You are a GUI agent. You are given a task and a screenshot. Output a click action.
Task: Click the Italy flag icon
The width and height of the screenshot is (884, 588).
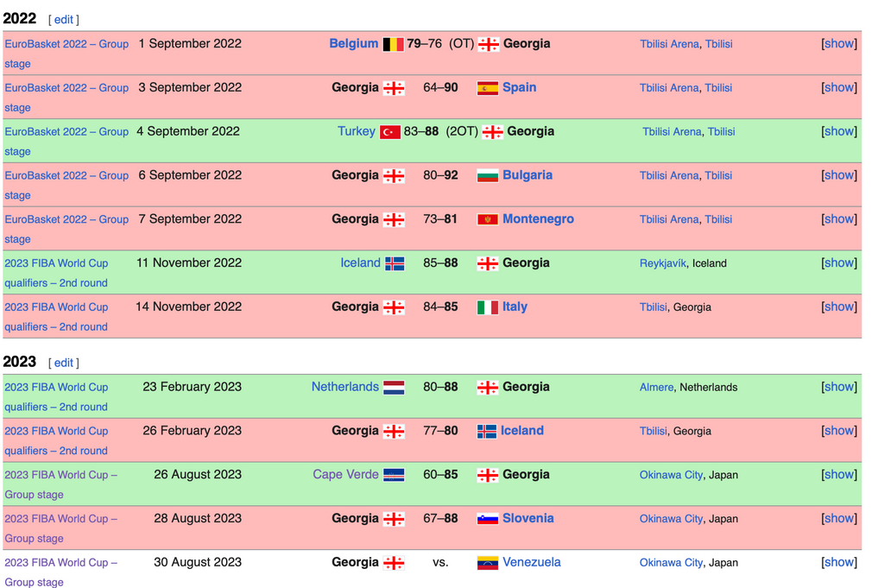coord(488,307)
